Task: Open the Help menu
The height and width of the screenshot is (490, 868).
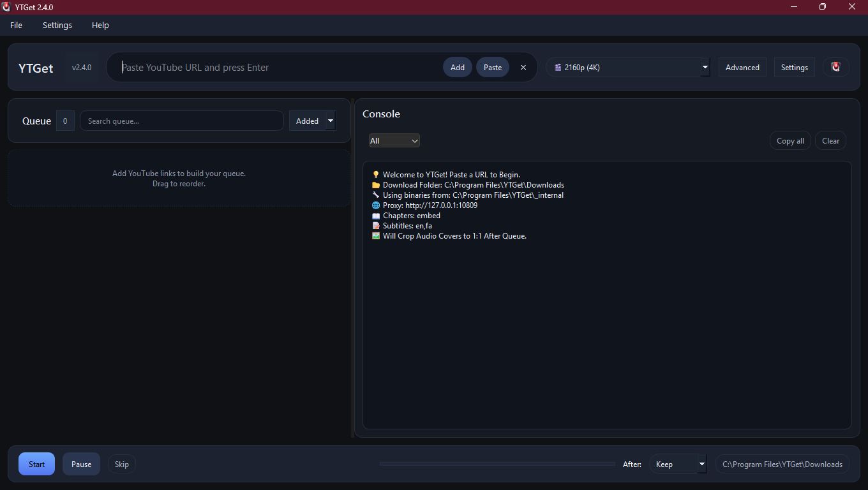Action: pyautogui.click(x=100, y=25)
